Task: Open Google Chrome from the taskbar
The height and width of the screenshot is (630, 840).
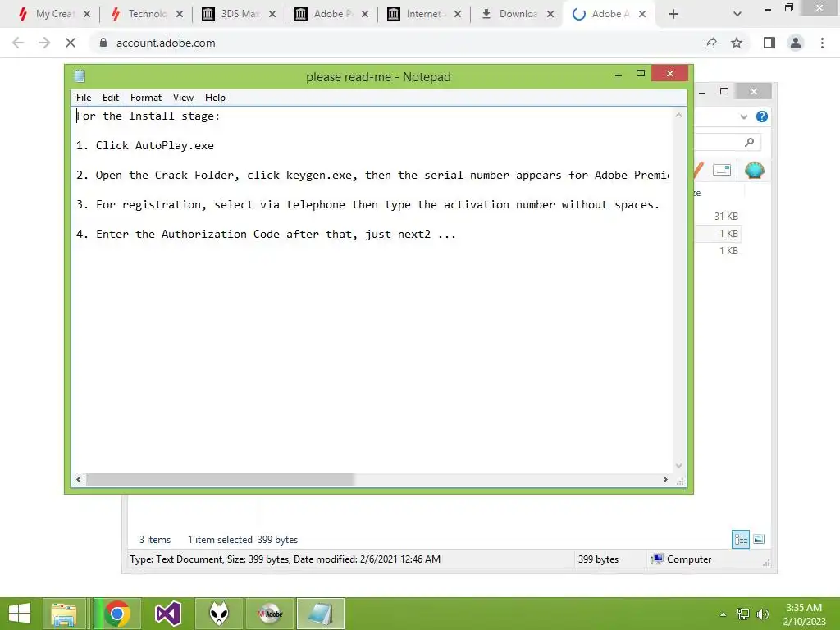Action: point(117,614)
